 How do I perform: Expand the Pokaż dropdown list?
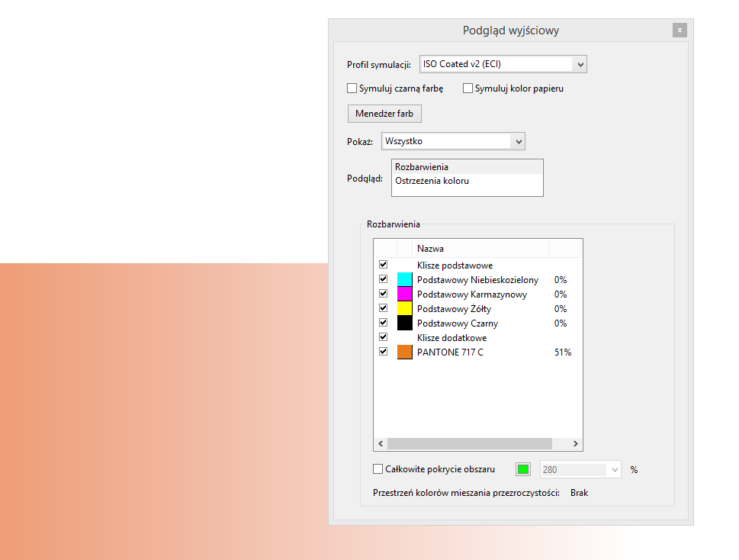pos(519,141)
